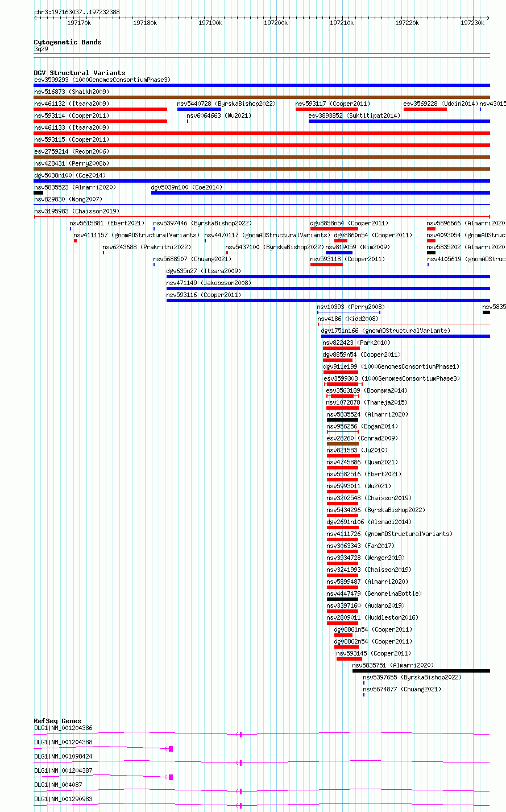This screenshot has height=812, width=506.
Task: Open the nsv5397446 ByrskaBishop2022 variant
Action: click(x=154, y=229)
